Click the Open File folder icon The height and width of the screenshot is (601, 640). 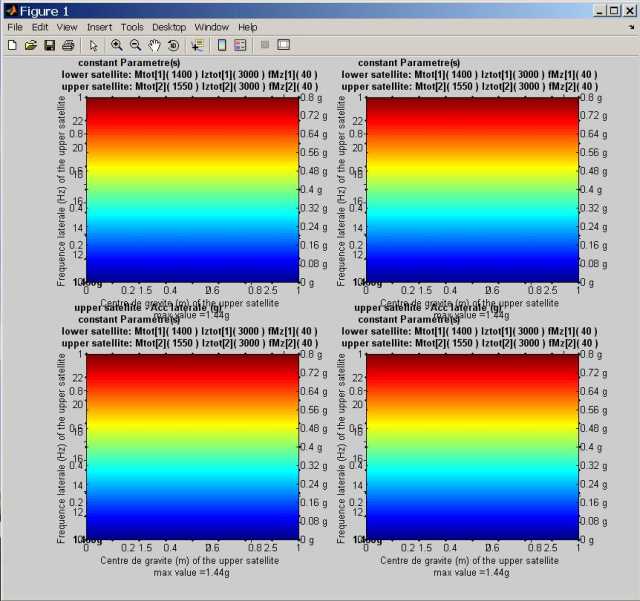click(30, 45)
